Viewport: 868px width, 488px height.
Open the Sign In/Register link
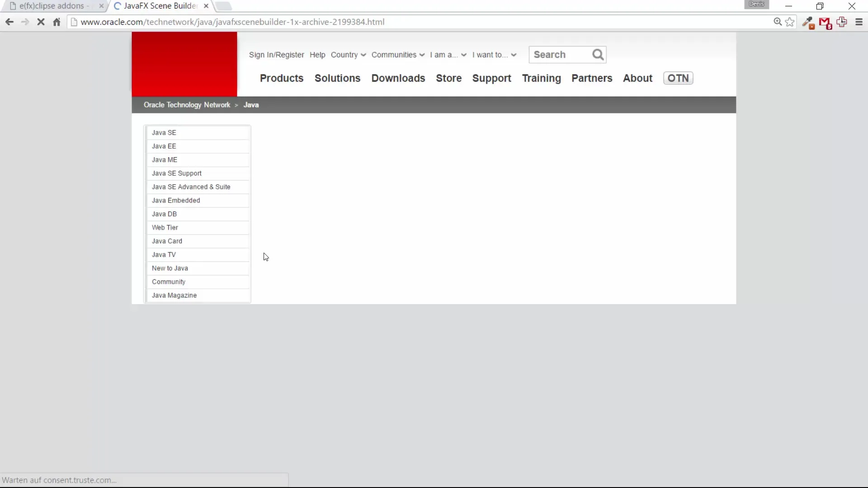pyautogui.click(x=276, y=55)
